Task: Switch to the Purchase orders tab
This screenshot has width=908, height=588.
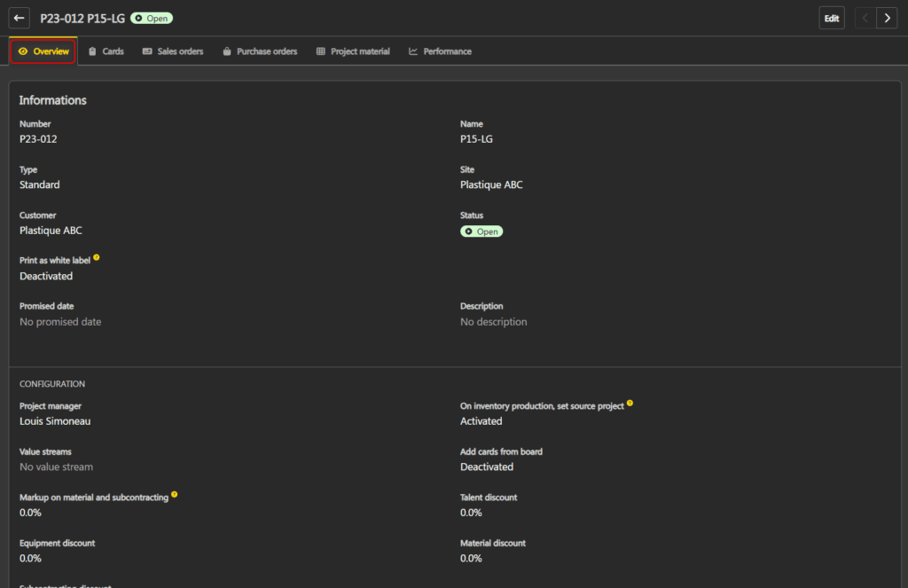Action: tap(260, 51)
